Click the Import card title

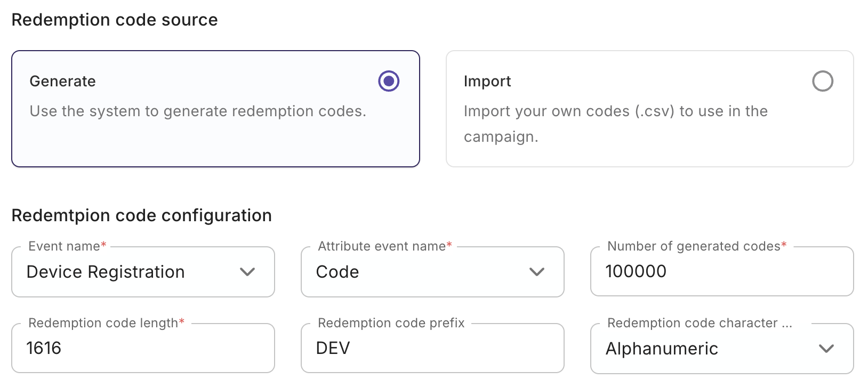pos(487,81)
